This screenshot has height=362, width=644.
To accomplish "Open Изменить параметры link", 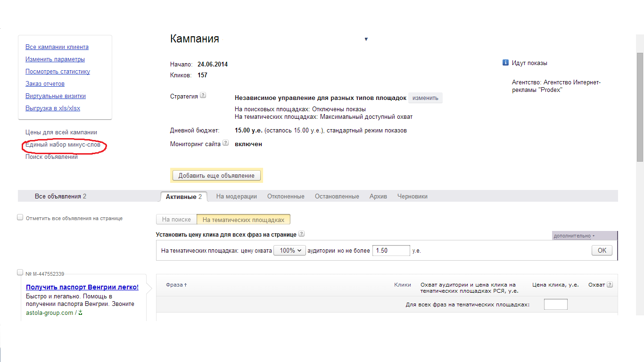I will pos(55,59).
